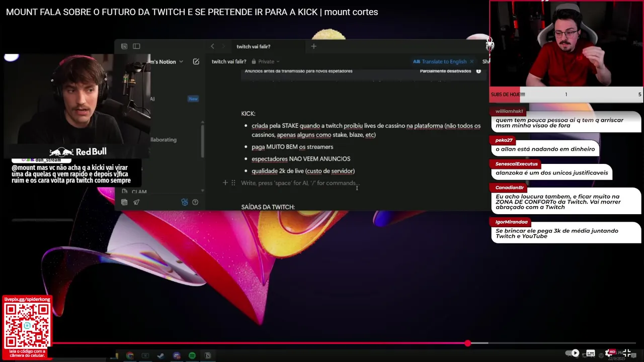The width and height of the screenshot is (644, 362).
Task: Click the Notion app logo icon
Action: pyautogui.click(x=124, y=46)
